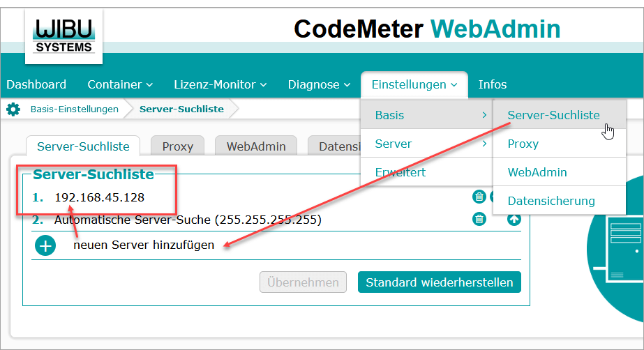Choose WebAdmin in the submenu

[x=559, y=172]
